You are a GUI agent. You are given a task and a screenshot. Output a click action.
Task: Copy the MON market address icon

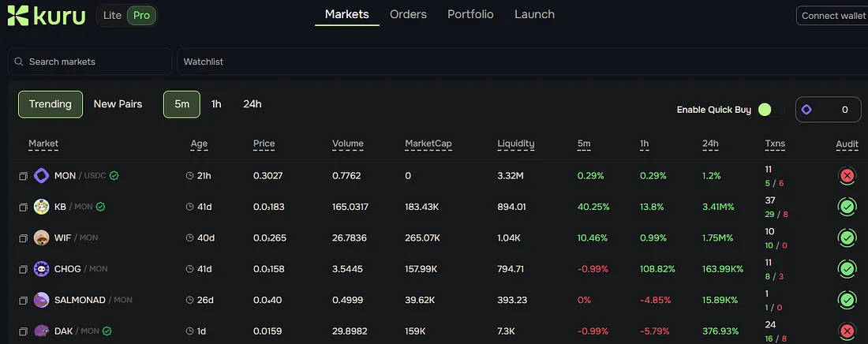23,176
